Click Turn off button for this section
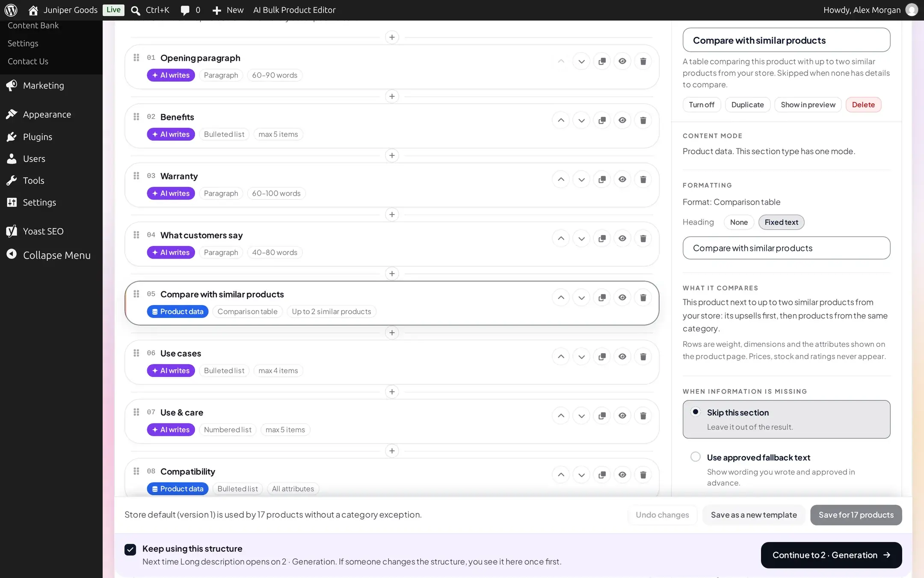Viewport: 924px width, 578px height. pos(702,104)
